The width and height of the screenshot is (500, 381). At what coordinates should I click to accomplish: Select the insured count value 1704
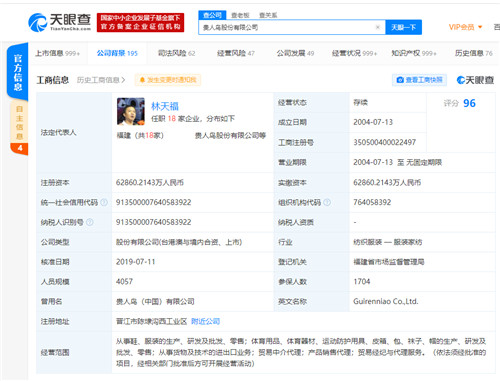[362, 282]
